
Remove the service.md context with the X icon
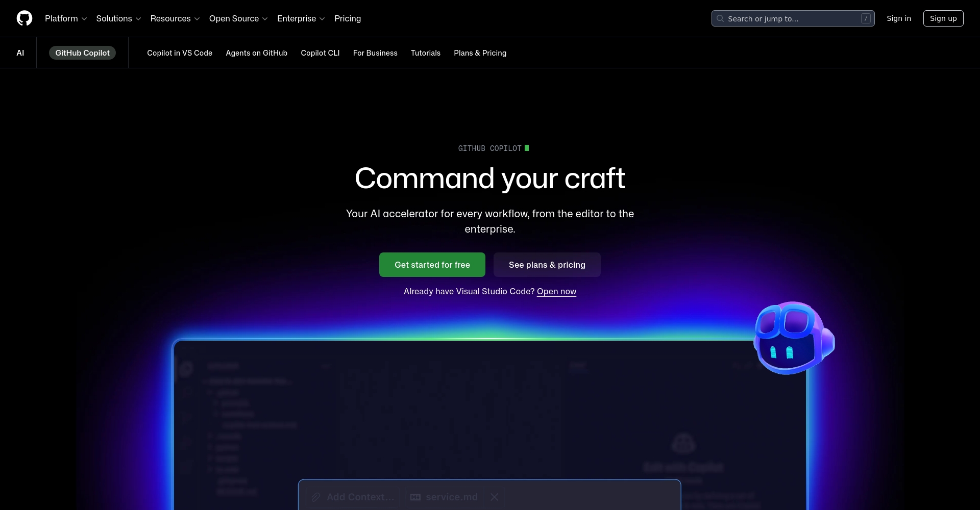coord(494,497)
